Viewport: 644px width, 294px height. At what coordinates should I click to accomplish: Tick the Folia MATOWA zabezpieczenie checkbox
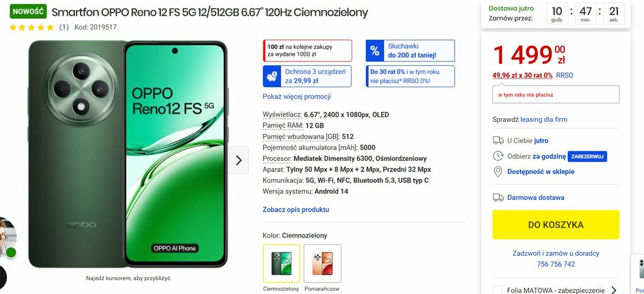click(497, 290)
